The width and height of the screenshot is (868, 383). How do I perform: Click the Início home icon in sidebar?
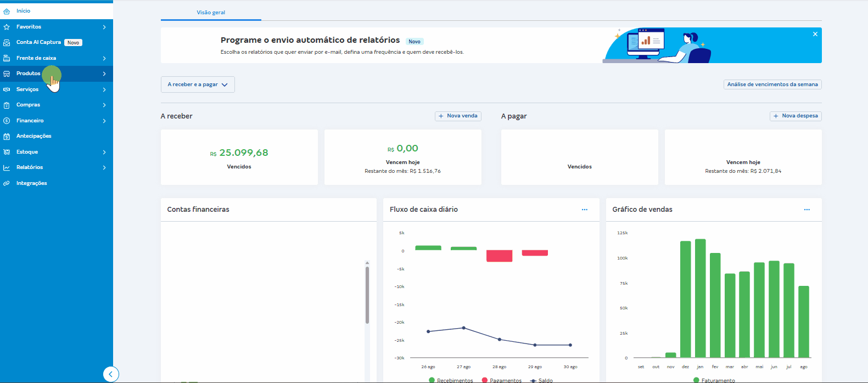[x=7, y=11]
